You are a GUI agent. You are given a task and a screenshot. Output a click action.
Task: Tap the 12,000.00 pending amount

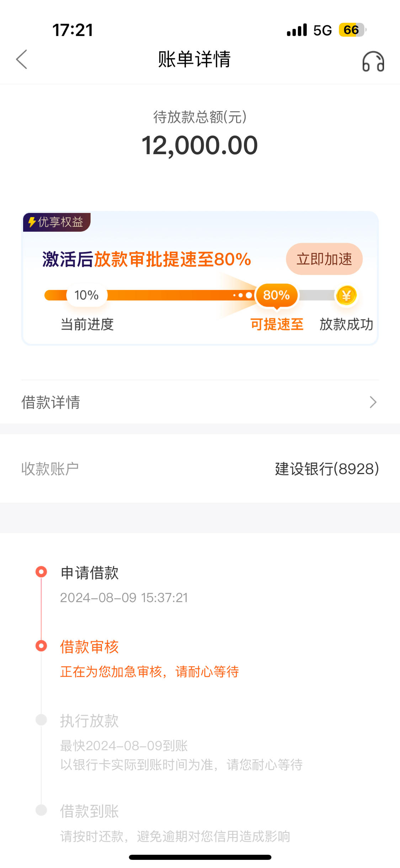pyautogui.click(x=200, y=146)
